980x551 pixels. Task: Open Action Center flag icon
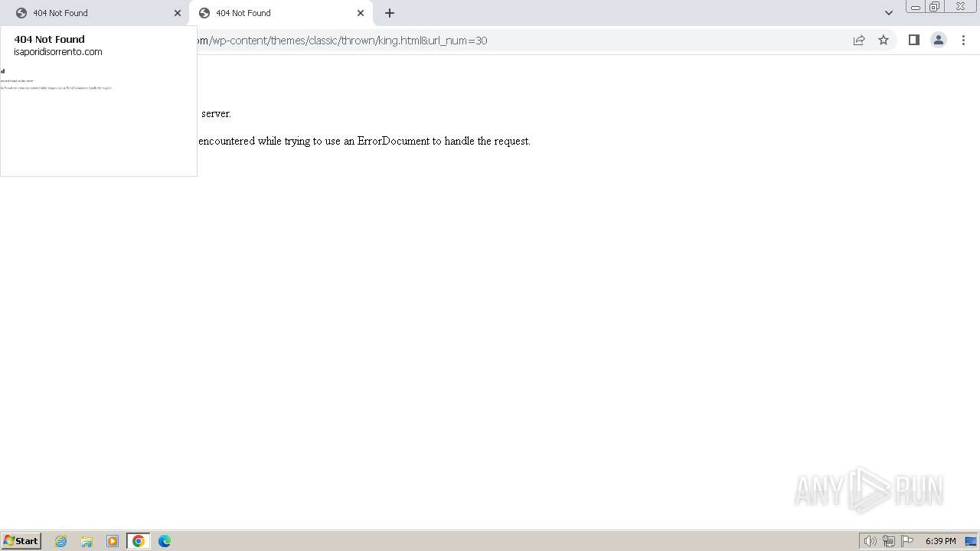(907, 541)
